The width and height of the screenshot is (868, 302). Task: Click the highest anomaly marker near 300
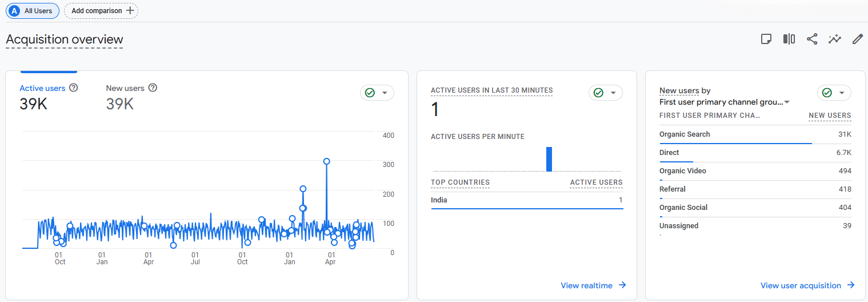[x=327, y=161]
